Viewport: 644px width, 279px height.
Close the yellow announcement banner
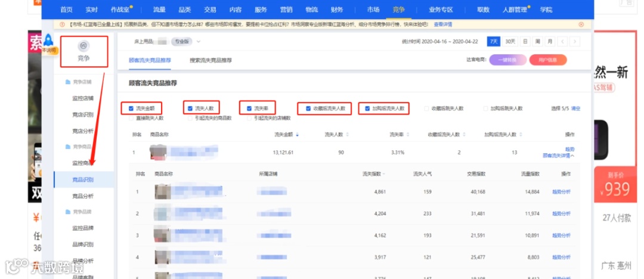(x=581, y=24)
